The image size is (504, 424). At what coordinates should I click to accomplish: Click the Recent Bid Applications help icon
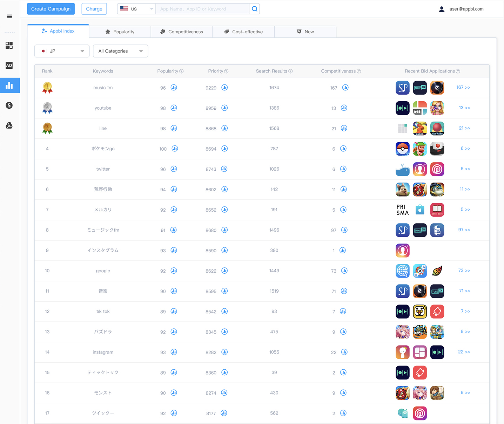coord(458,71)
